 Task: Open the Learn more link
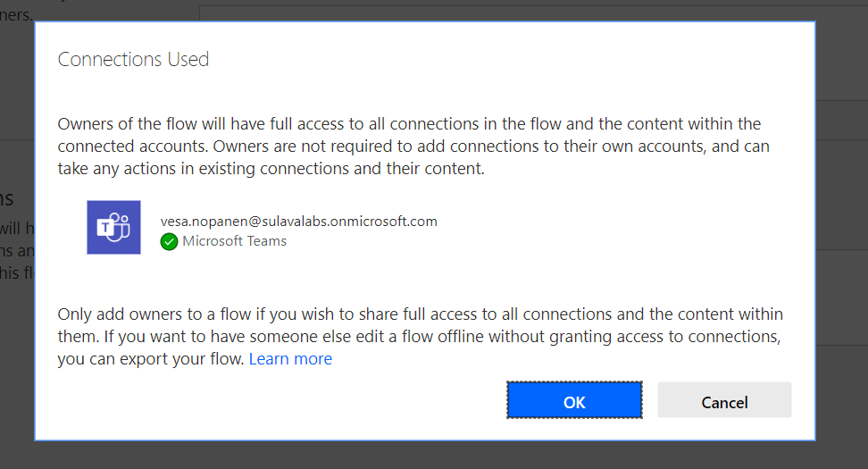pyautogui.click(x=290, y=359)
